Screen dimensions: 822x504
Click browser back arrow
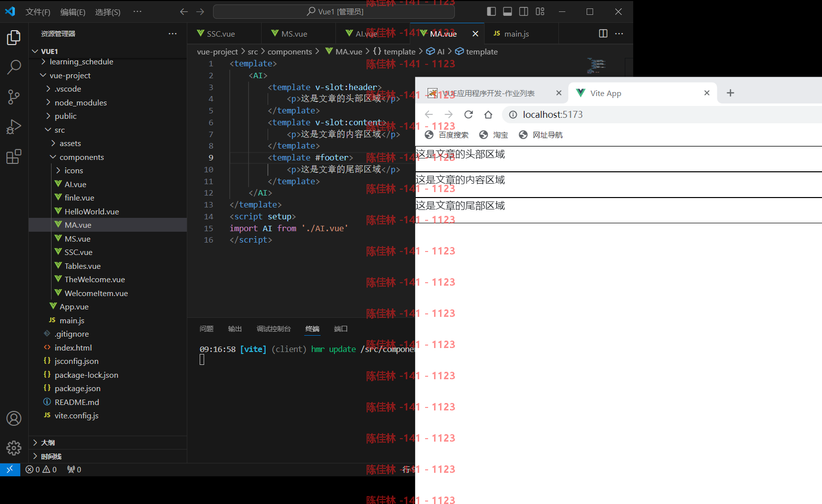pos(429,114)
